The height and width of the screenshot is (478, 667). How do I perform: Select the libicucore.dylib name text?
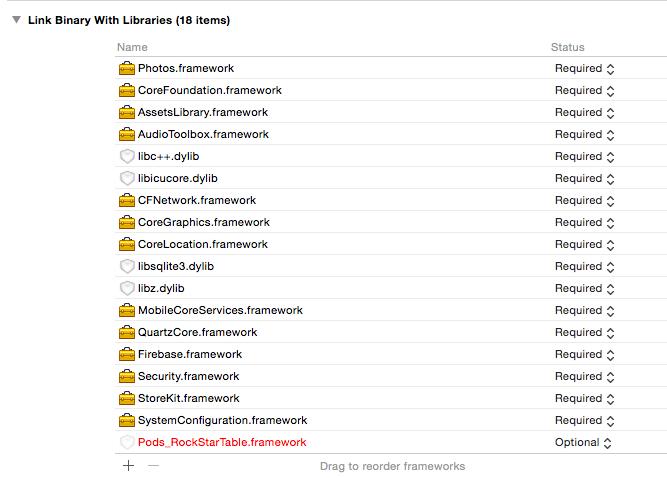(x=178, y=179)
